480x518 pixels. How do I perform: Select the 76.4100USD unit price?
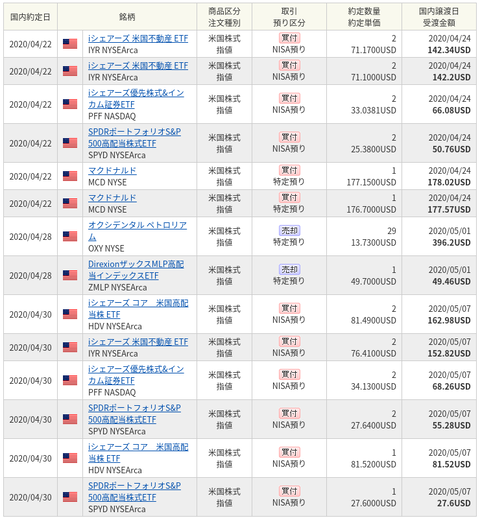[x=374, y=353]
